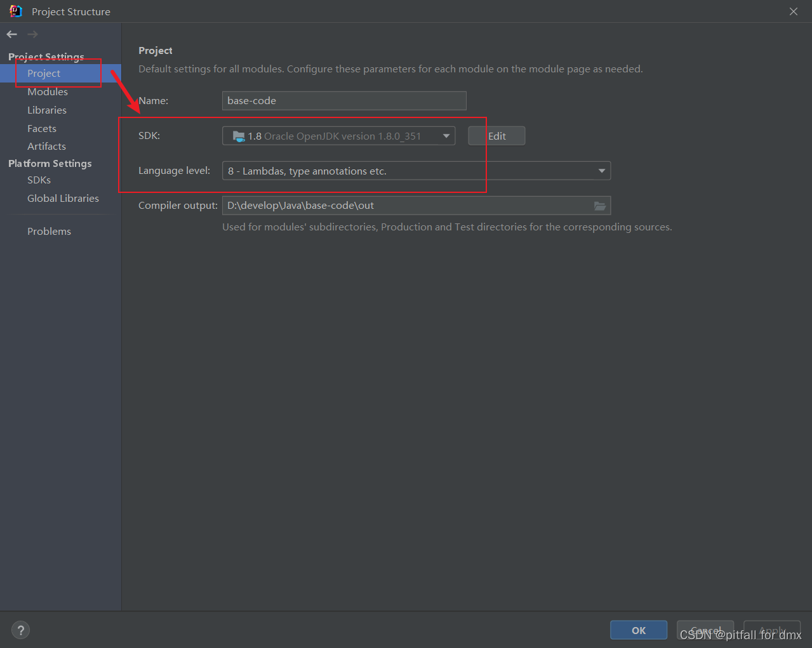812x648 pixels.
Task: Click the Edit button next to the SDK
Action: [x=496, y=136]
